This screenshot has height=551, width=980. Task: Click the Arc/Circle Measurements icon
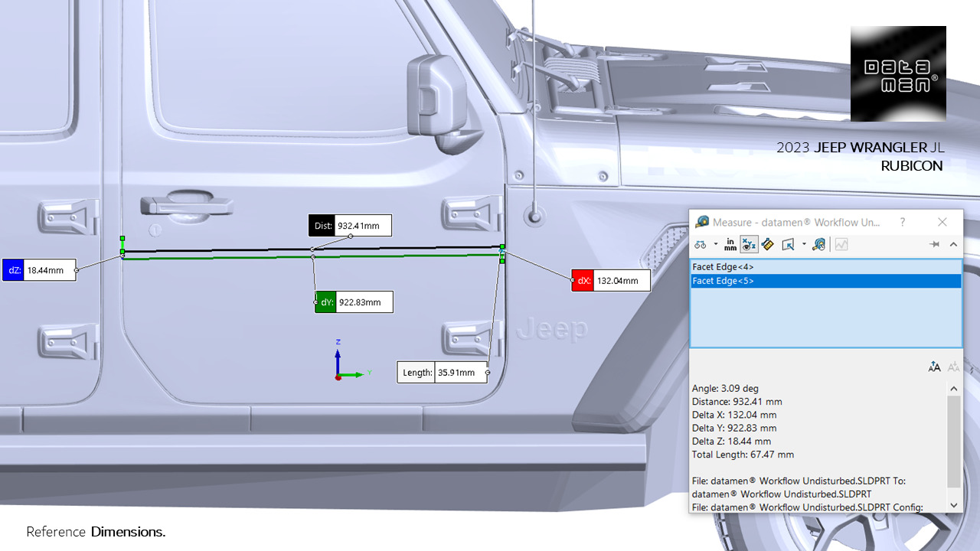[701, 245]
